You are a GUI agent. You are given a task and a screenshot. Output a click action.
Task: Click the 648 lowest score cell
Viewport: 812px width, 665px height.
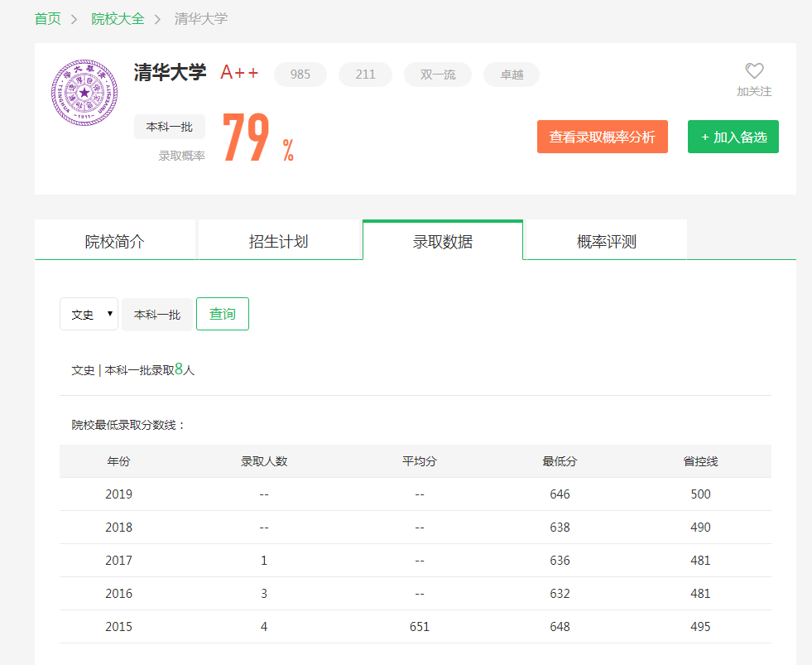point(560,627)
